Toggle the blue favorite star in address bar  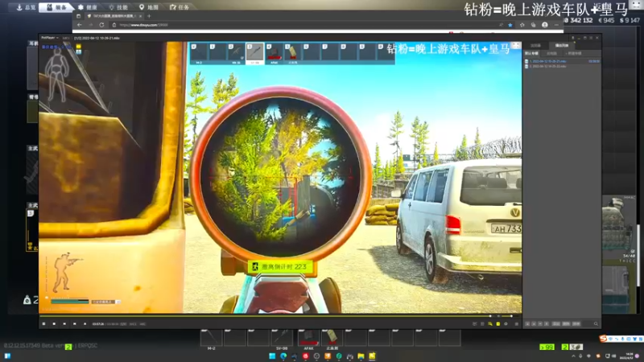coord(510,25)
